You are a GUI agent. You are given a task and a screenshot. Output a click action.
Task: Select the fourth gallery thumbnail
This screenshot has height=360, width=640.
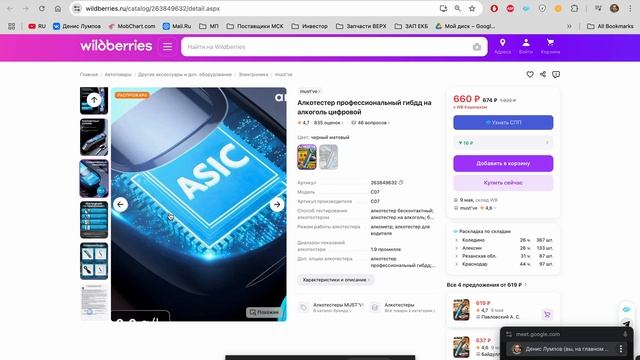[x=94, y=220]
